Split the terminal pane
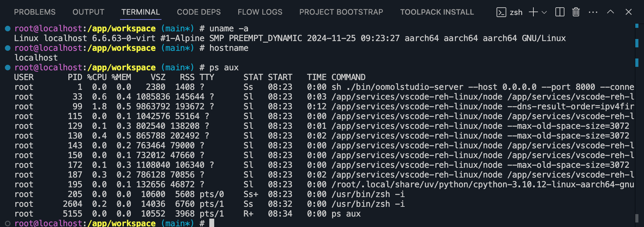644x227 pixels. click(560, 12)
